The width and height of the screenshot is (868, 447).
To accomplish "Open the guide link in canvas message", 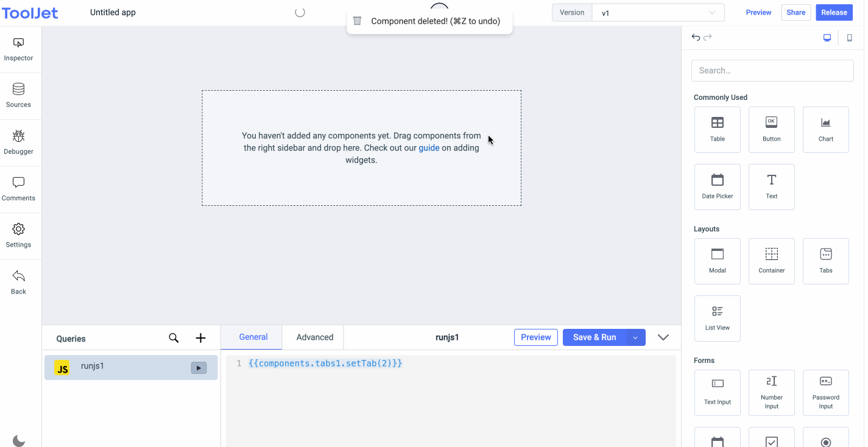I will (x=429, y=147).
